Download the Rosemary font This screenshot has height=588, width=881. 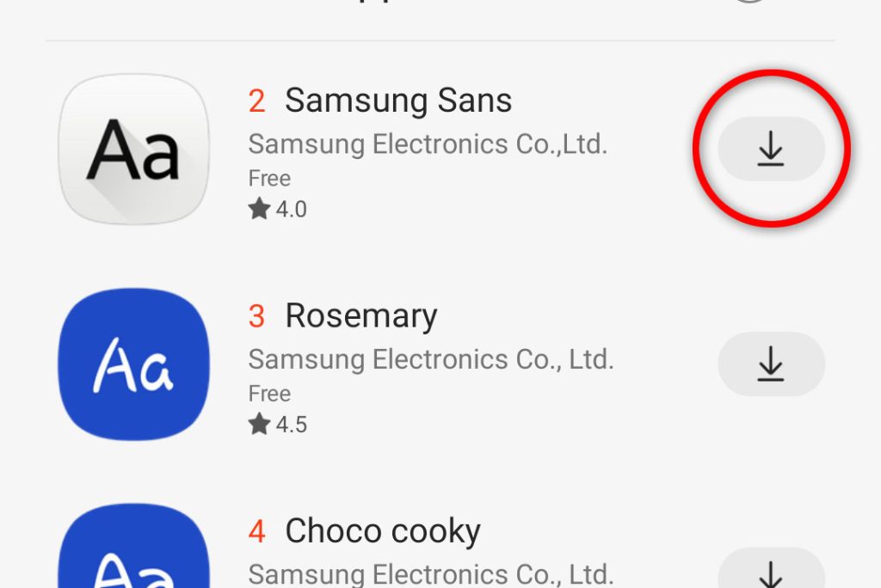[771, 364]
